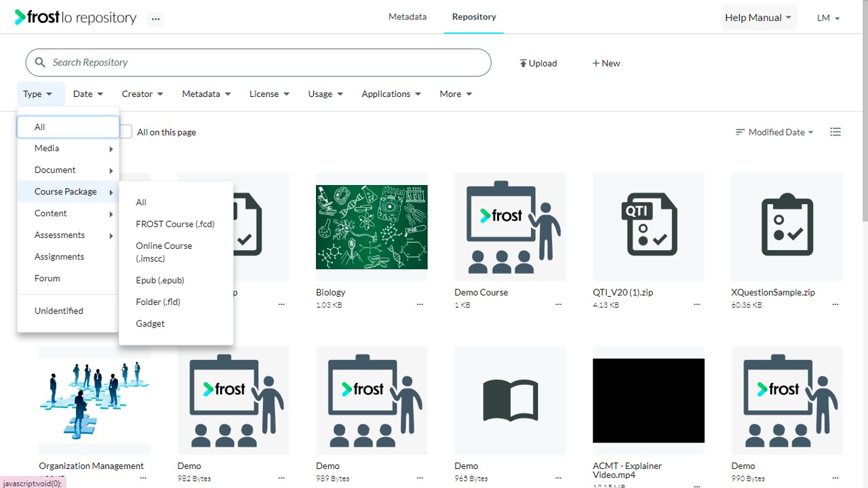Select Unidentified in Type menu
Viewport: 868px width, 488px height.
pyautogui.click(x=68, y=311)
